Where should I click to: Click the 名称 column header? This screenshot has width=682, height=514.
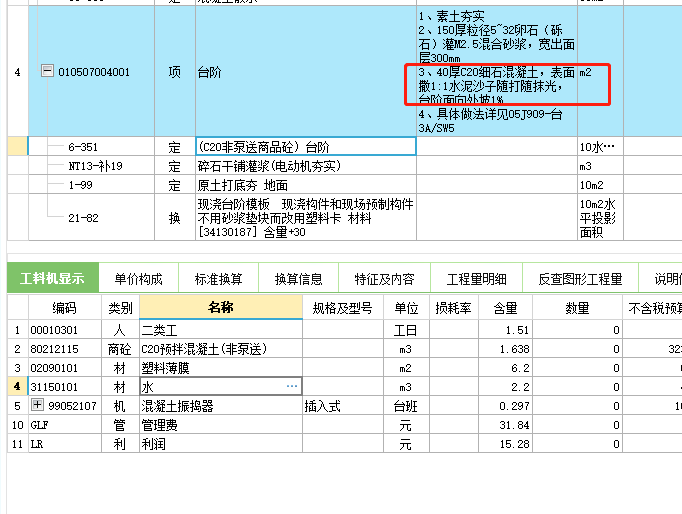tap(221, 307)
